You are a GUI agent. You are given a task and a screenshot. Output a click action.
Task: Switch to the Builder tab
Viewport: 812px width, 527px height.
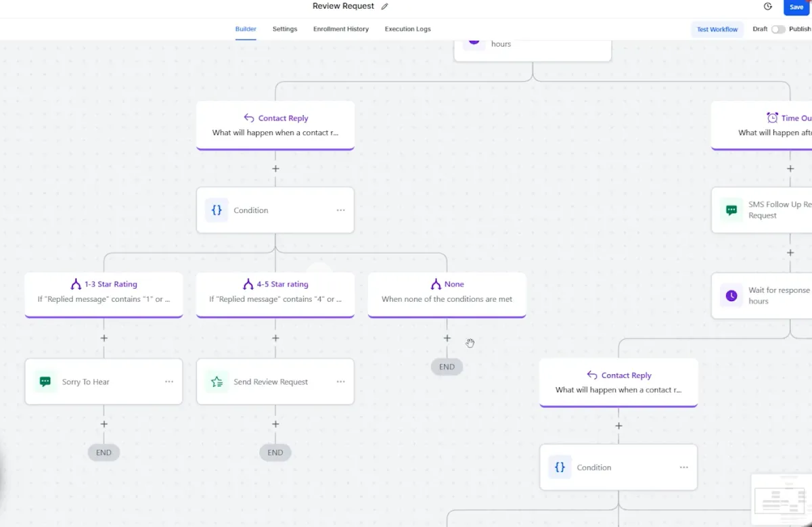point(246,29)
